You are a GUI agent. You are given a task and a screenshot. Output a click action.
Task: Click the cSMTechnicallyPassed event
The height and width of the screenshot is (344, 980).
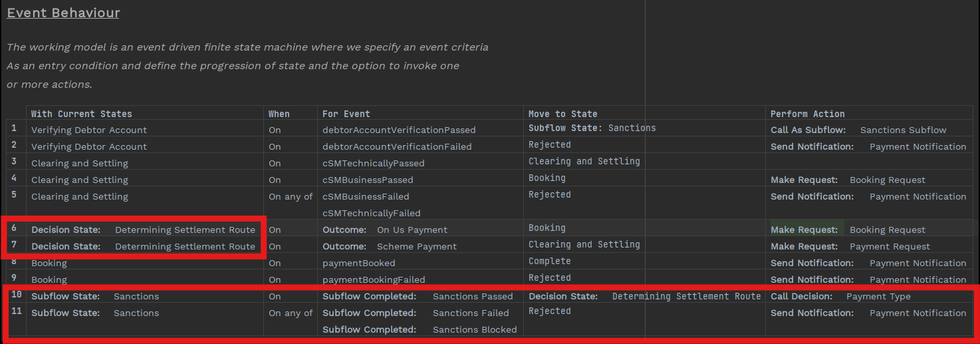pos(373,163)
